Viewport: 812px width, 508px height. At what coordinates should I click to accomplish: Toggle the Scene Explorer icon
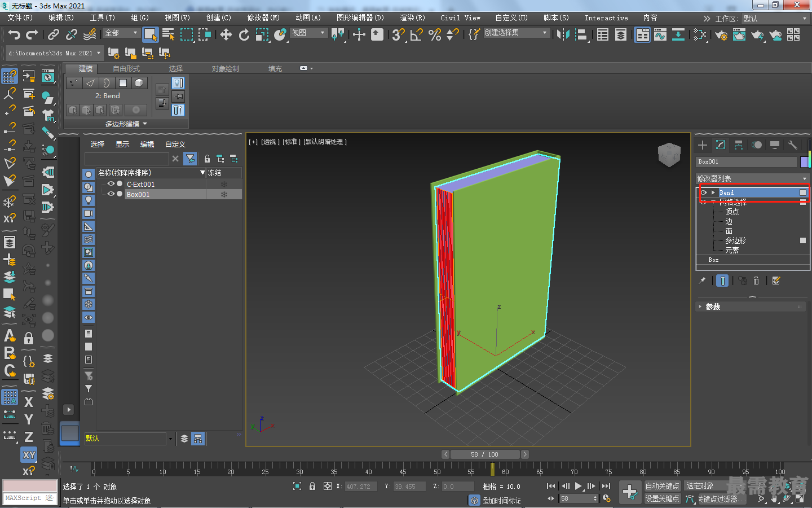[x=603, y=34]
